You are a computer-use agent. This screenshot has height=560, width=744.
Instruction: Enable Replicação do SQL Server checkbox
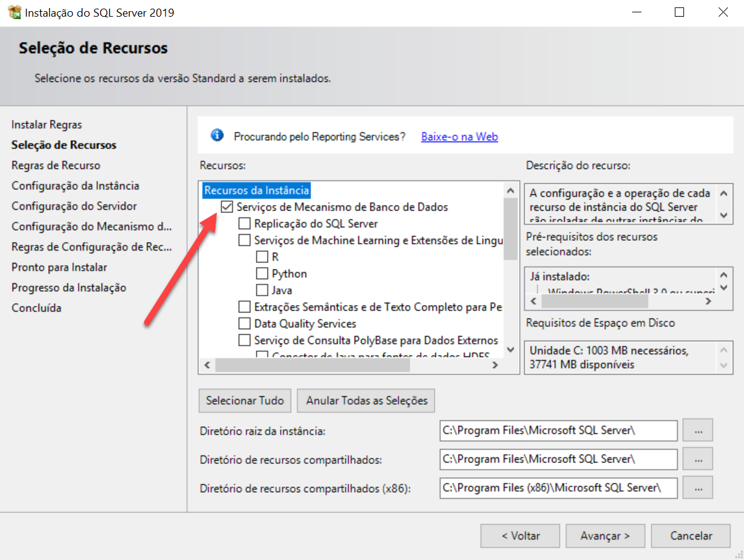(x=245, y=224)
